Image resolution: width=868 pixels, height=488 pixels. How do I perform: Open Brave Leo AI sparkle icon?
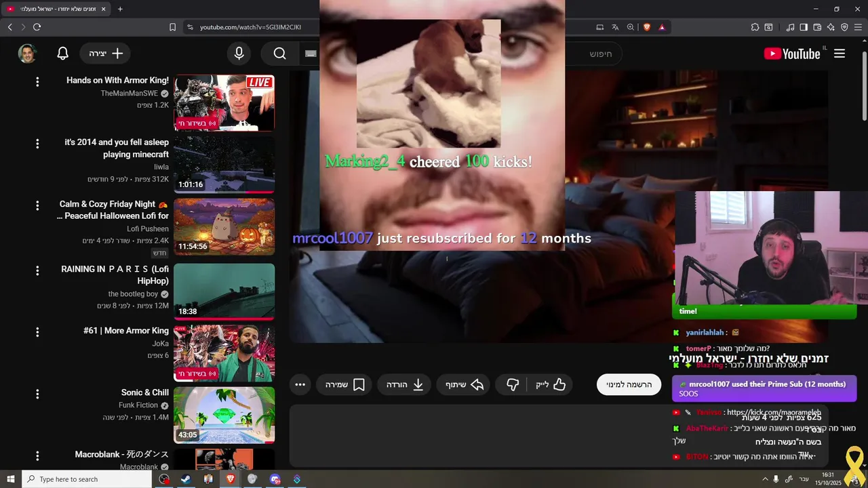tap(831, 27)
